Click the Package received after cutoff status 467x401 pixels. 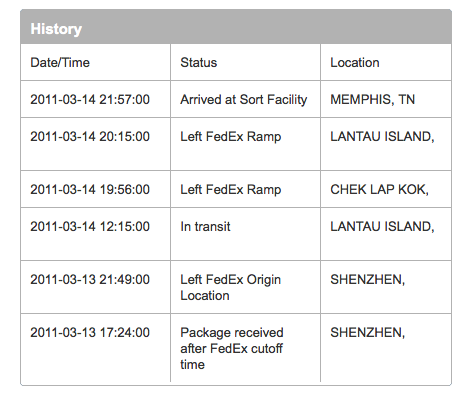pos(232,348)
